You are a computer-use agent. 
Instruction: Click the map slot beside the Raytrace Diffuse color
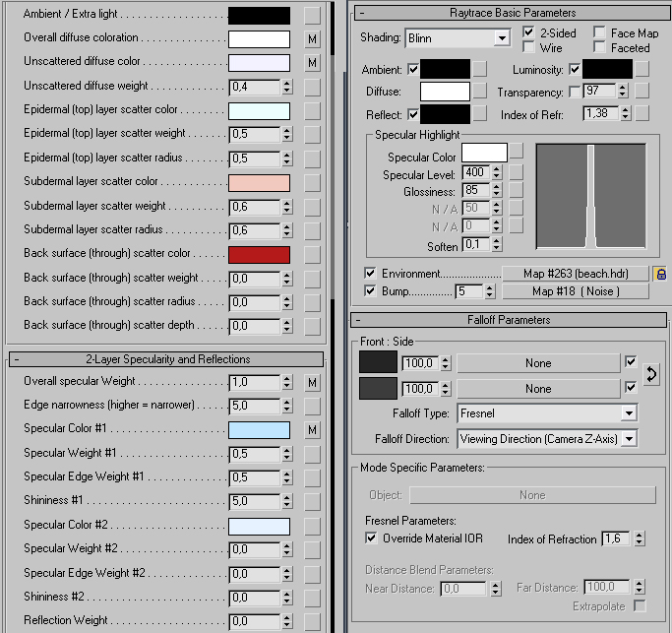coord(479,91)
